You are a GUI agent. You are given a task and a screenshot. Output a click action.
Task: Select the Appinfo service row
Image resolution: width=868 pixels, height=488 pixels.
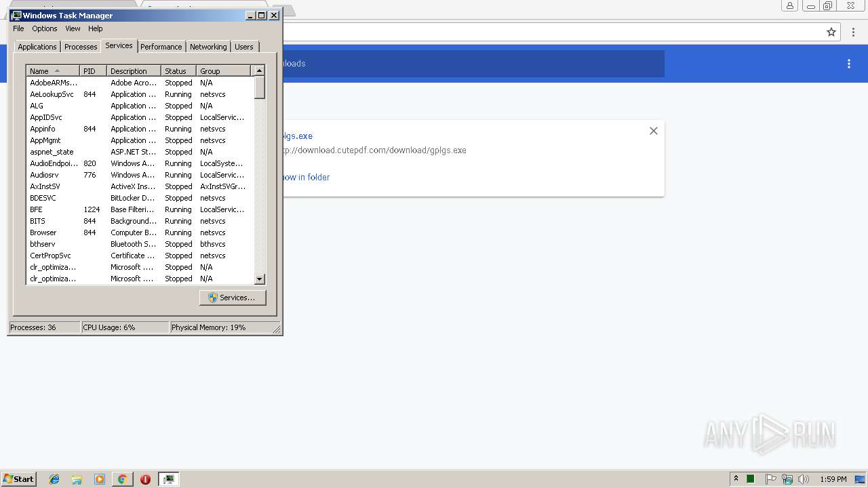pyautogui.click(x=140, y=129)
